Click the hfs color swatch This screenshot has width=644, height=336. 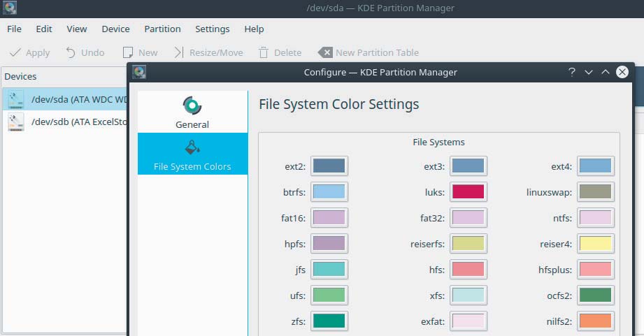pyautogui.click(x=468, y=269)
